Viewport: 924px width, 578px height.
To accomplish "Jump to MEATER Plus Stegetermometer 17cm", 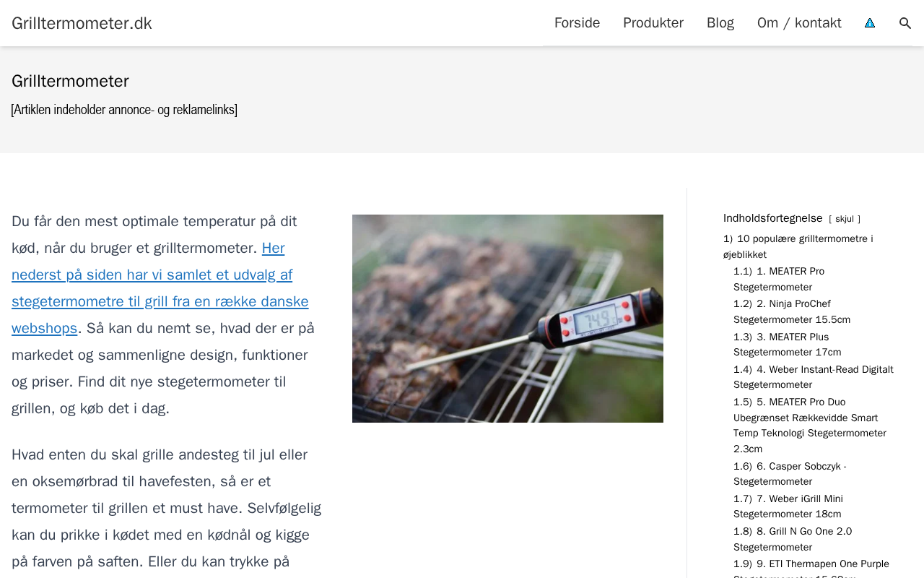I will (787, 345).
